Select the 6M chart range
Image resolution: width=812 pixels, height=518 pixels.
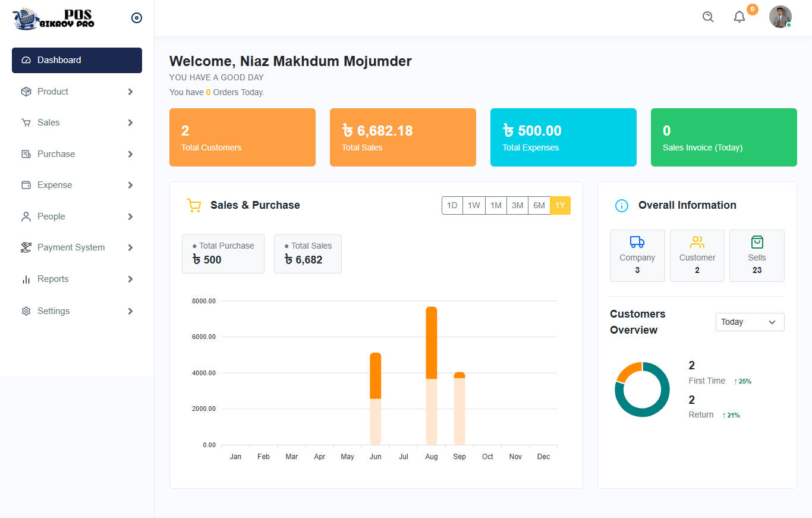[x=539, y=205]
